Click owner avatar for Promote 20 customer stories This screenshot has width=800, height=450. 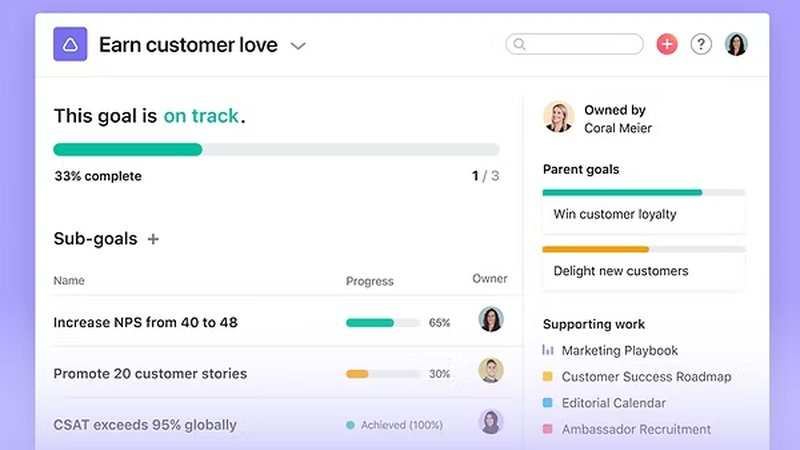pyautogui.click(x=490, y=371)
